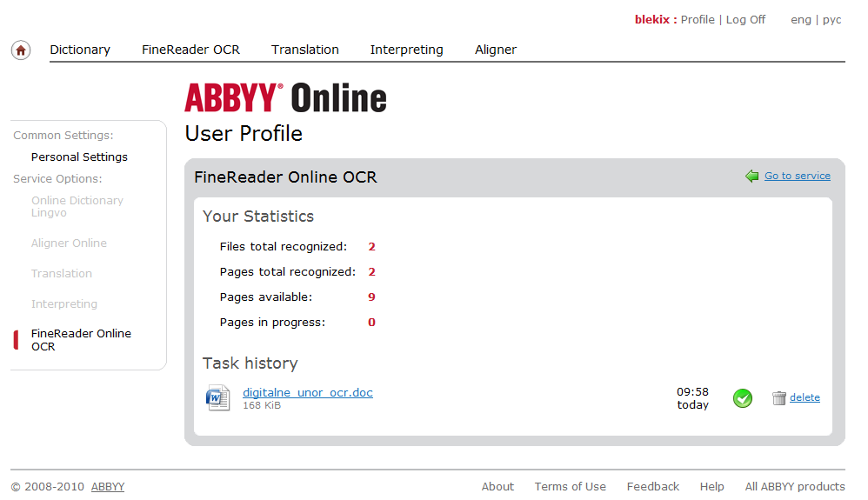
Task: Open the FineReader OCR menu item
Action: [191, 50]
